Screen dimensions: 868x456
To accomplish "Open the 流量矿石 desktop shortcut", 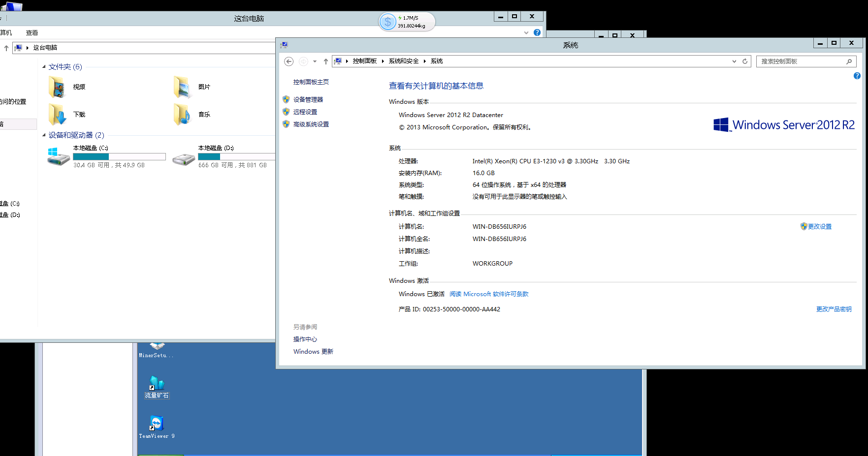I will 157,387.
